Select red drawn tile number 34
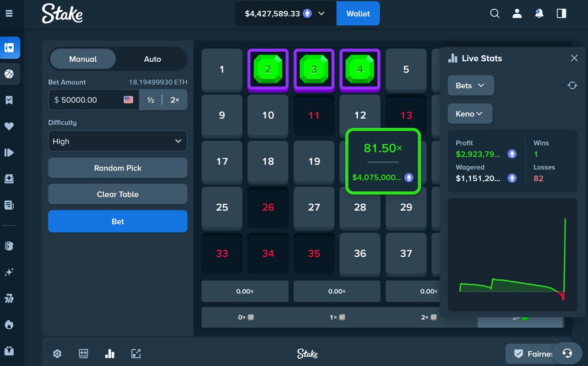This screenshot has height=366, width=588. [x=268, y=254]
